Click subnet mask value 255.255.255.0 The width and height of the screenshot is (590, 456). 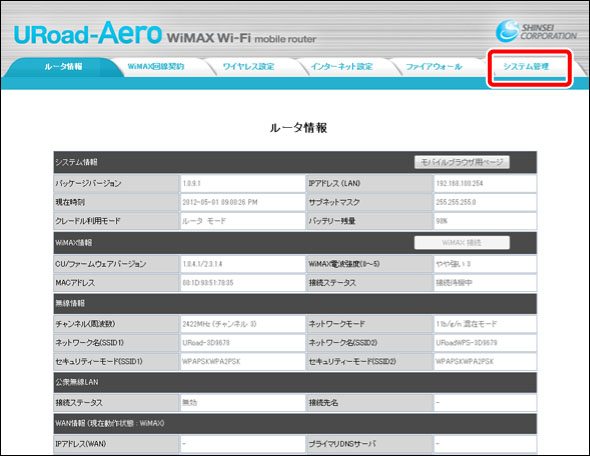tap(456, 202)
